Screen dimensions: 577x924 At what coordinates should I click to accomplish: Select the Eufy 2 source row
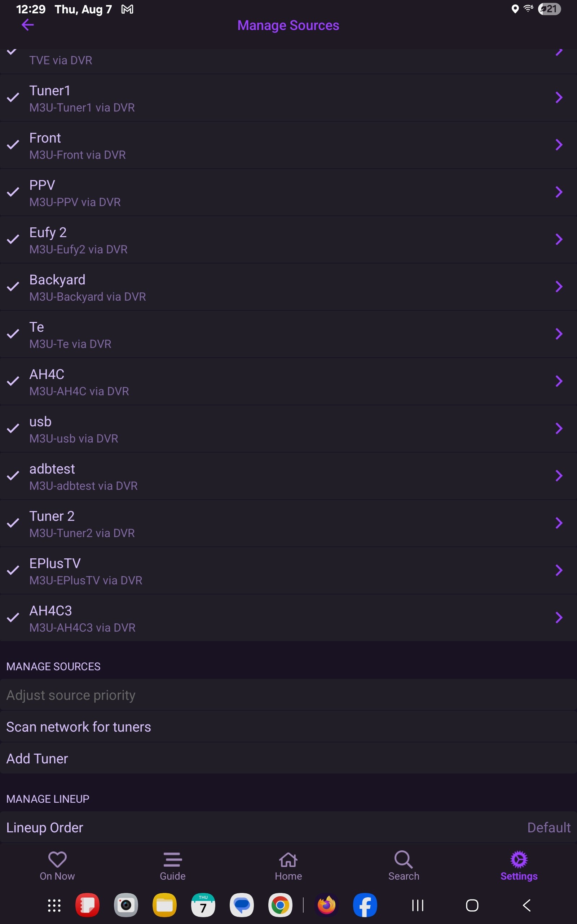tap(267, 240)
